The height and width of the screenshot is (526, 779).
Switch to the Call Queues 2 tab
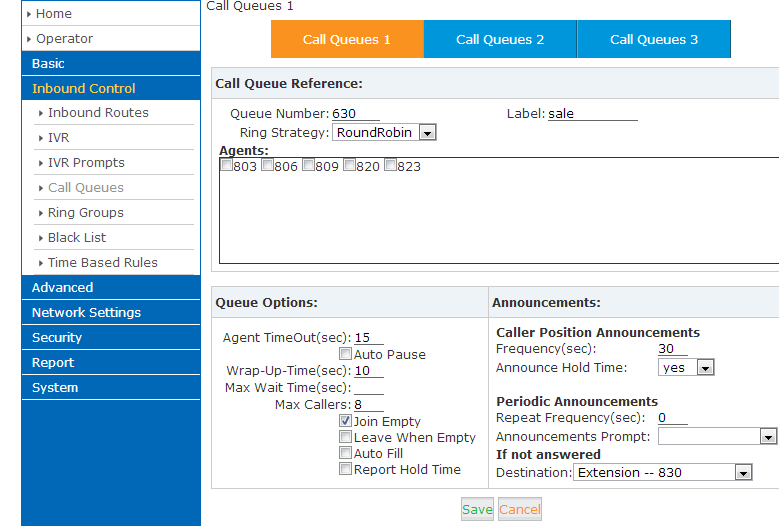coord(500,39)
